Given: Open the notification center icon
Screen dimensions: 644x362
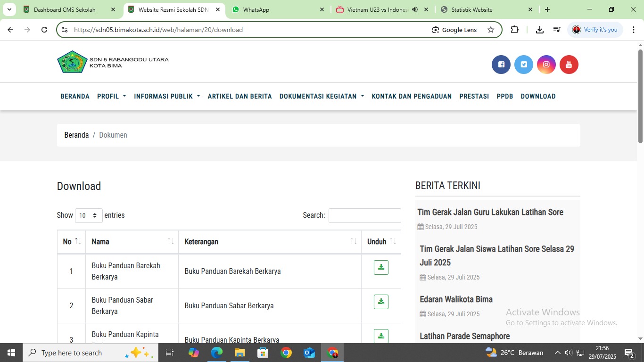Looking at the screenshot, I should click(629, 353).
